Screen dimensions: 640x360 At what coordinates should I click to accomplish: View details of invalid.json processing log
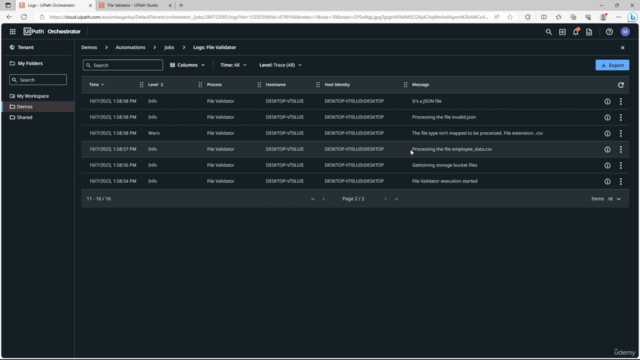pos(607,118)
